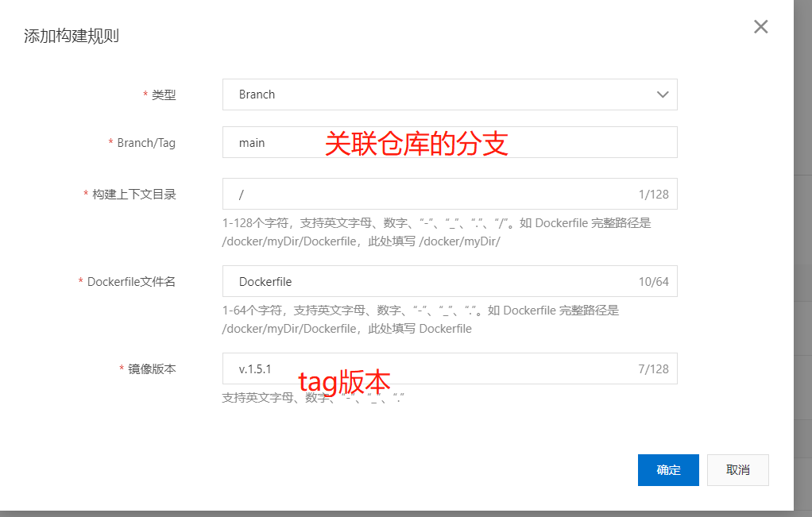The height and width of the screenshot is (517, 812).
Task: Close the 添加构建规则 dialog with the X icon
Action: 760,27
